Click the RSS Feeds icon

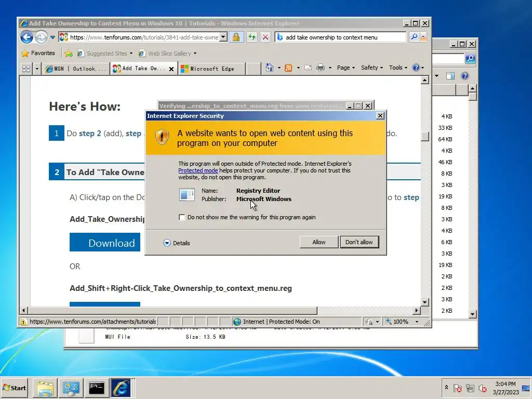pos(288,68)
